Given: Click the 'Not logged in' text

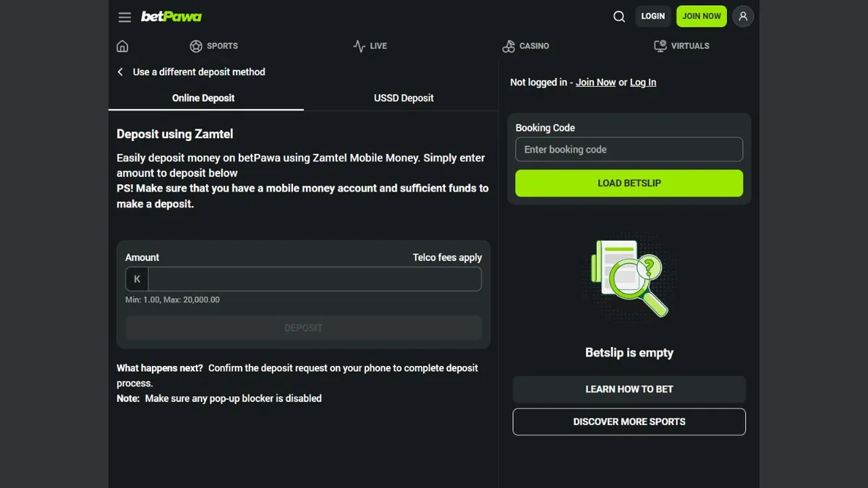Looking at the screenshot, I should click(x=538, y=82).
